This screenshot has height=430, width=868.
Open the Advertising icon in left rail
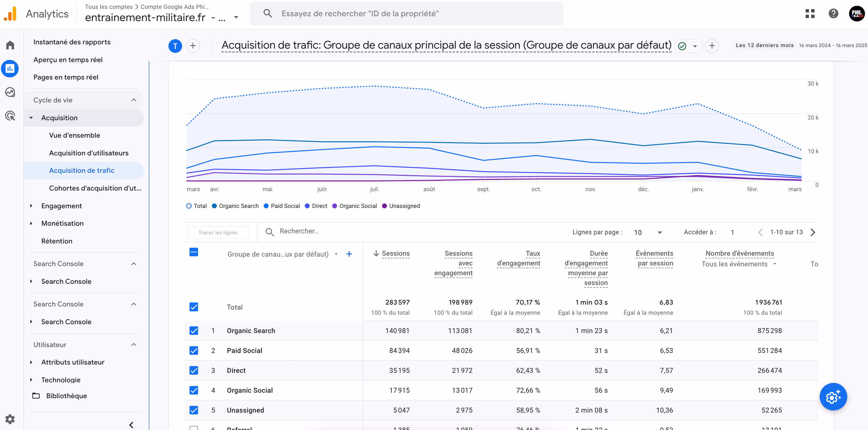[x=10, y=116]
